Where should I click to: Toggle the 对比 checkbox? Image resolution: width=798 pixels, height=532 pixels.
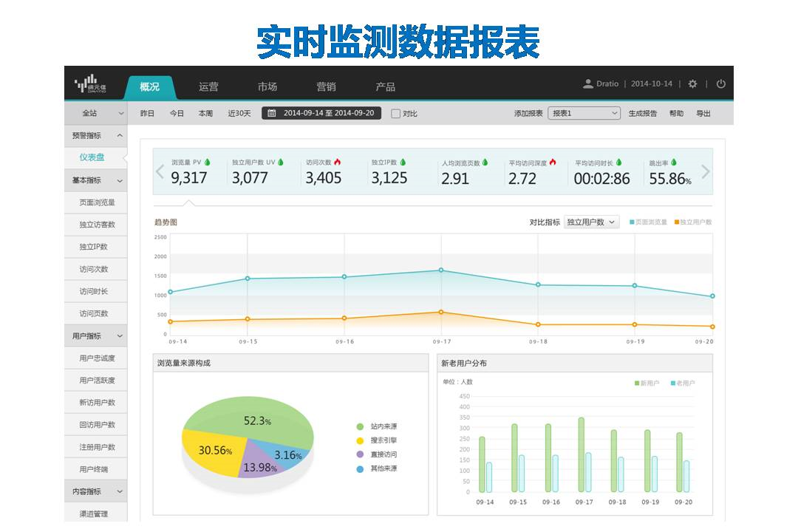coord(395,114)
